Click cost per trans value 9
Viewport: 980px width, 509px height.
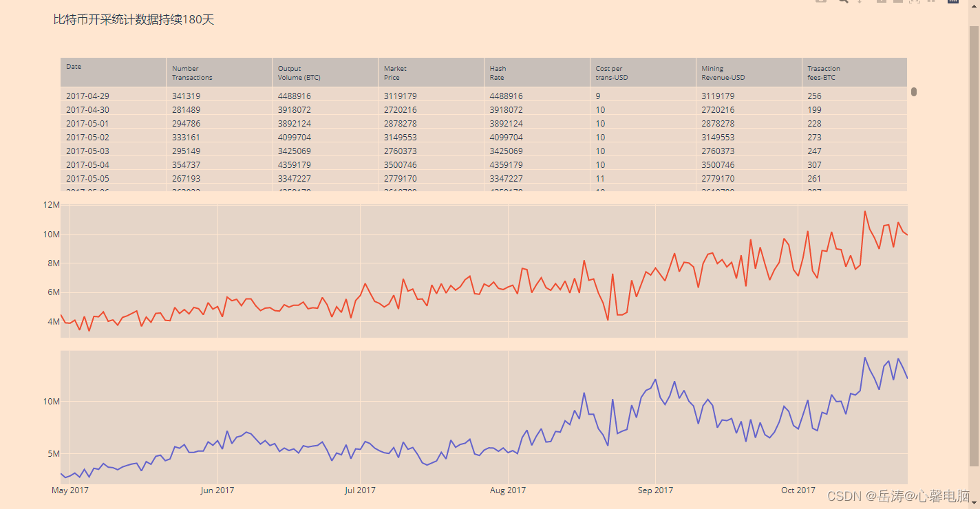pos(598,96)
